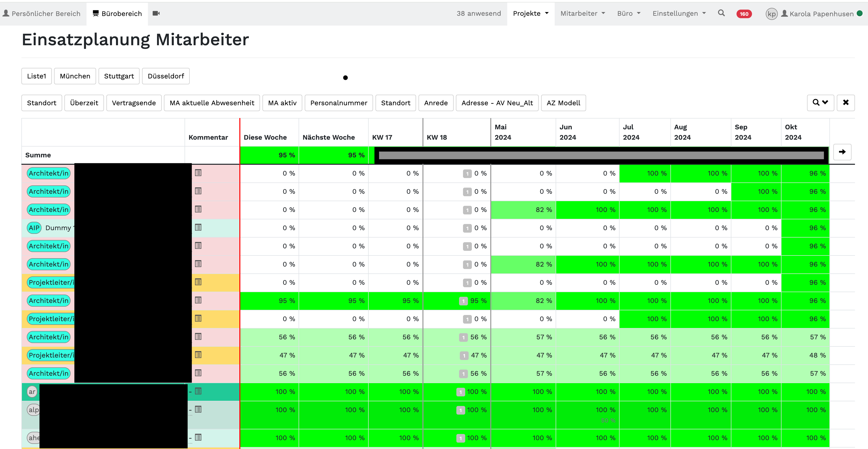Switch to the Bürobereich tab

click(117, 14)
